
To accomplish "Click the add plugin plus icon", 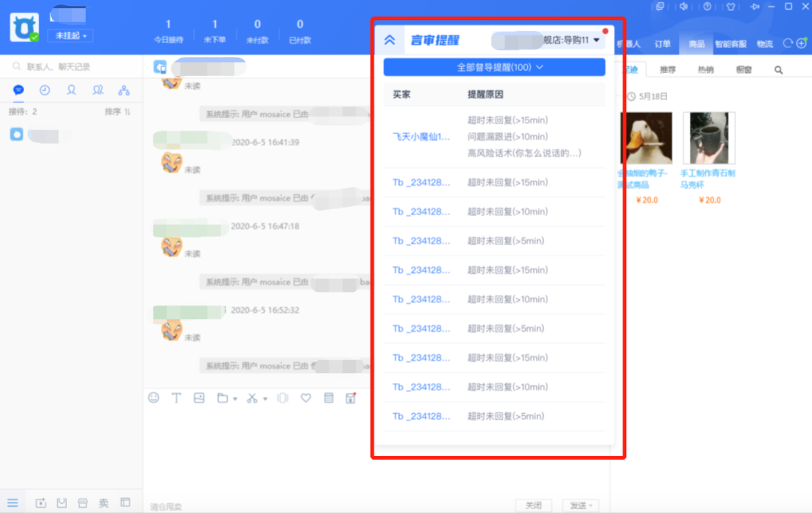I will (x=801, y=44).
